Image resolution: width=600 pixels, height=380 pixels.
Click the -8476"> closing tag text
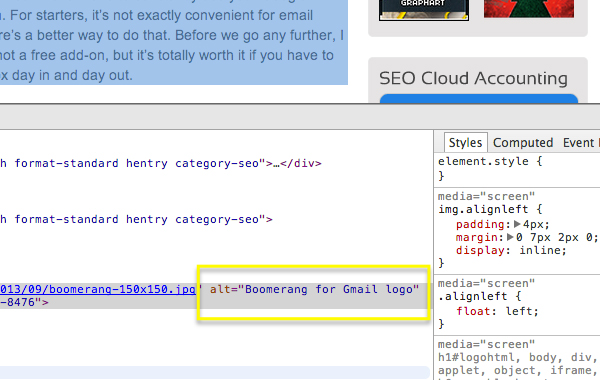24,302
